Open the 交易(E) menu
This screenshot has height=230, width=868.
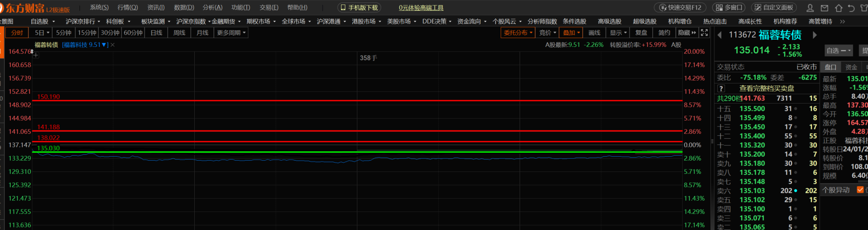pos(269,8)
